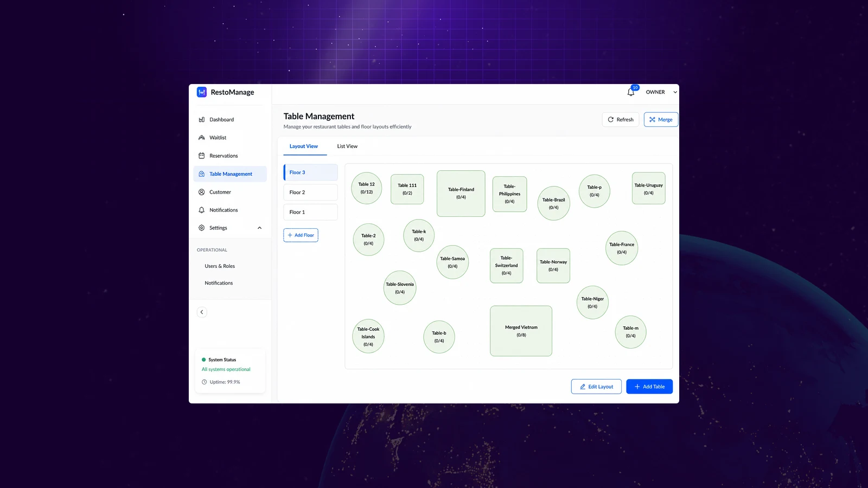Select the Table-Cook Islands table
Image resolution: width=868 pixels, height=488 pixels.
coord(368,336)
